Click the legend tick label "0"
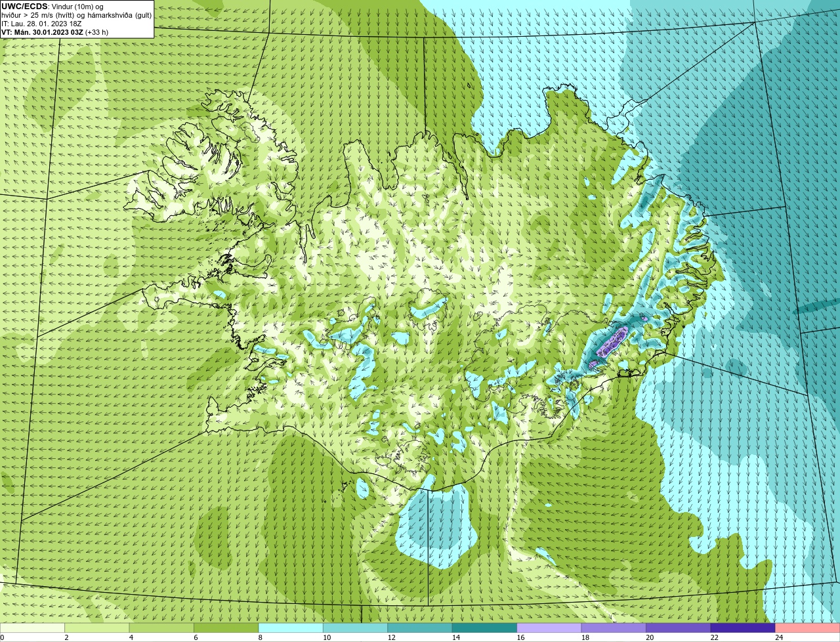This screenshot has width=840, height=642. (x=2, y=637)
